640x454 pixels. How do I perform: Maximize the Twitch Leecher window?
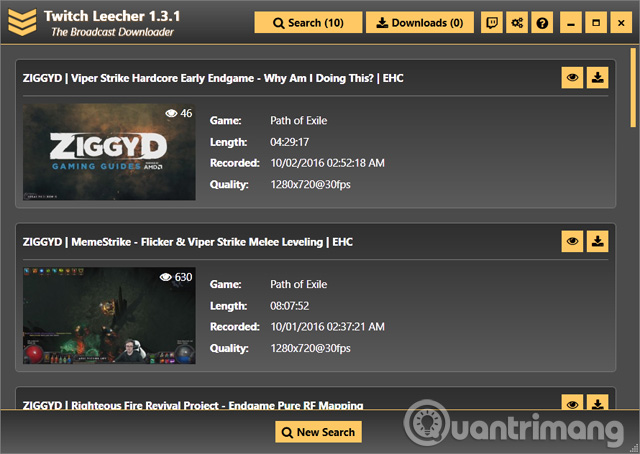(596, 22)
